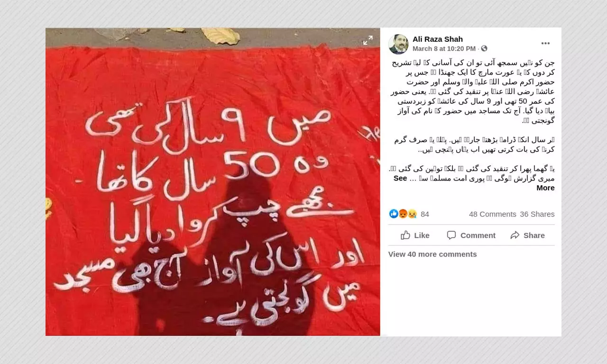Open the March 8 at 10:20 PM timestamp
The image size is (607, 364).
(x=444, y=49)
